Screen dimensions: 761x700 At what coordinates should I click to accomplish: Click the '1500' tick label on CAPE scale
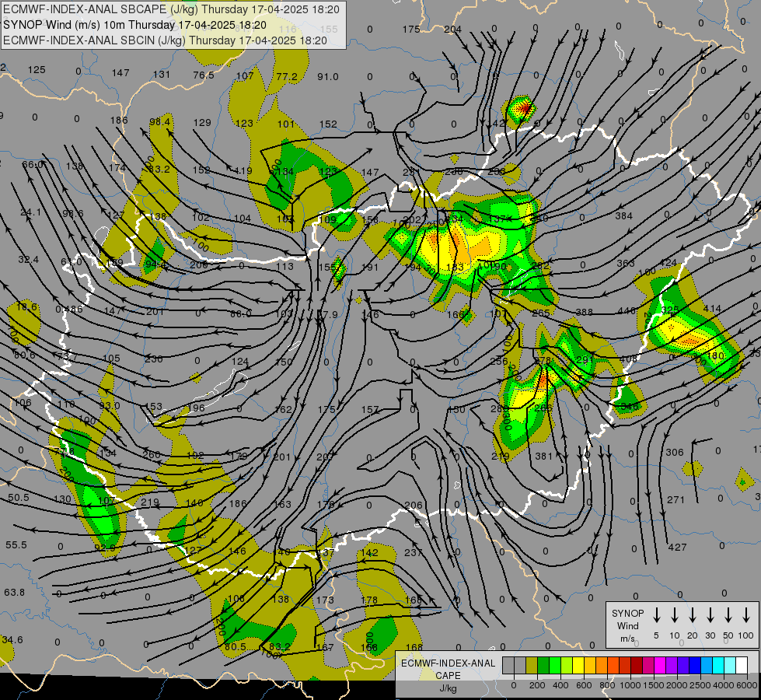tap(654, 685)
